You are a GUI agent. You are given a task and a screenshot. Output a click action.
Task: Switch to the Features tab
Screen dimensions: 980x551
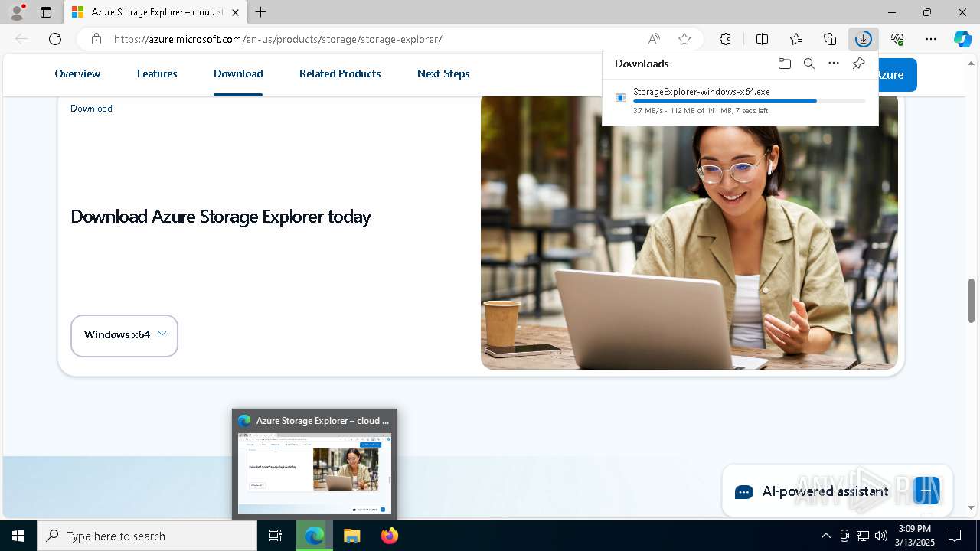tap(157, 73)
